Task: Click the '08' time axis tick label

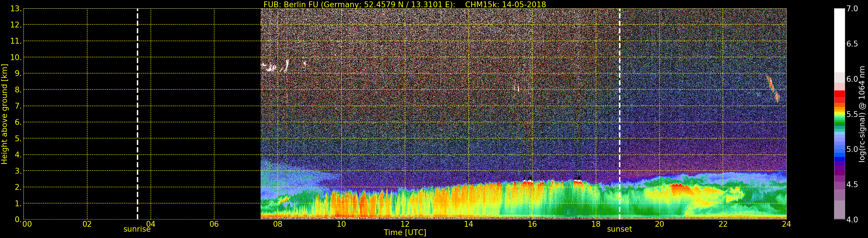Action: [278, 224]
